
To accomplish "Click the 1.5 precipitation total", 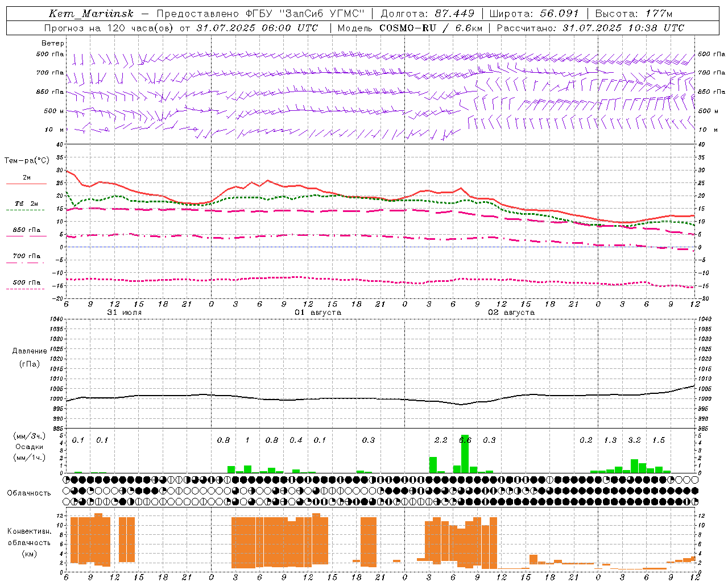I will tap(659, 440).
